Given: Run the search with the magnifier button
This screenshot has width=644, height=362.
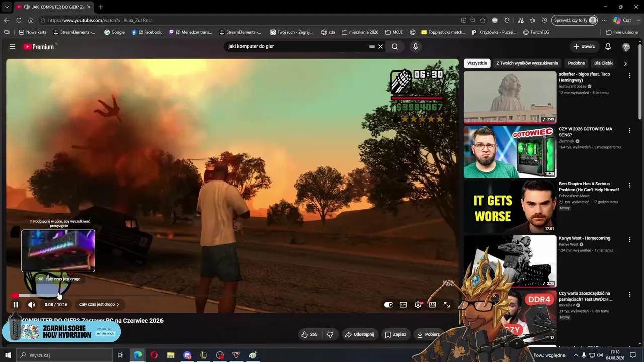Looking at the screenshot, I should tap(395, 47).
